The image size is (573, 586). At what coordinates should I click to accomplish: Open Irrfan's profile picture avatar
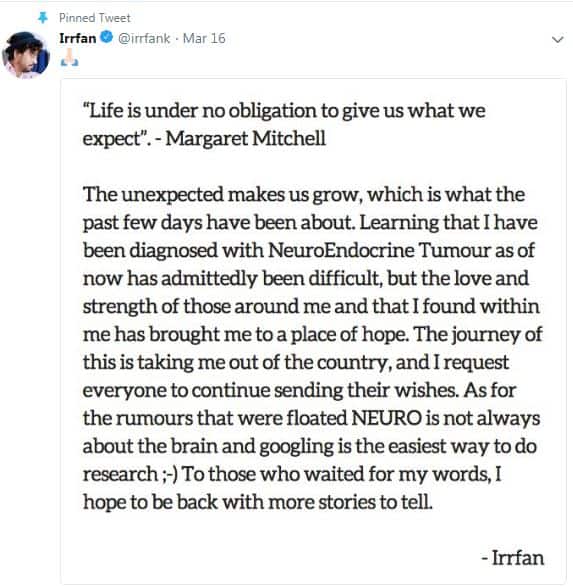pyautogui.click(x=26, y=55)
